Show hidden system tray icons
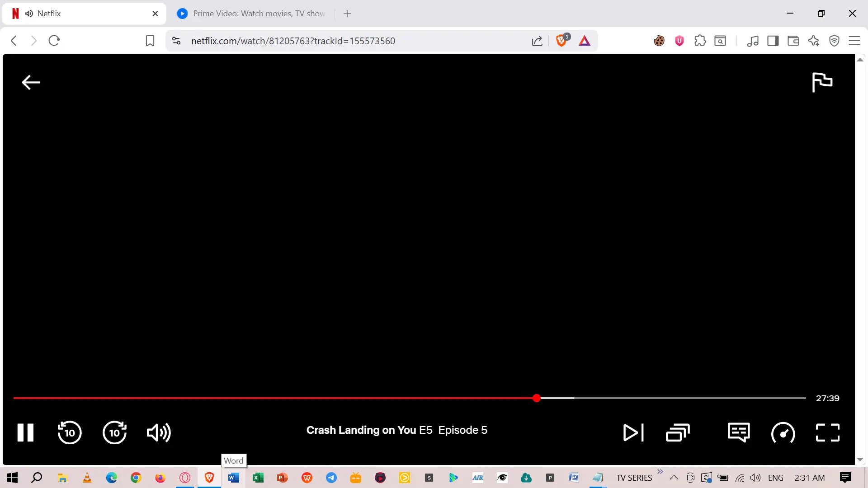 (674, 478)
